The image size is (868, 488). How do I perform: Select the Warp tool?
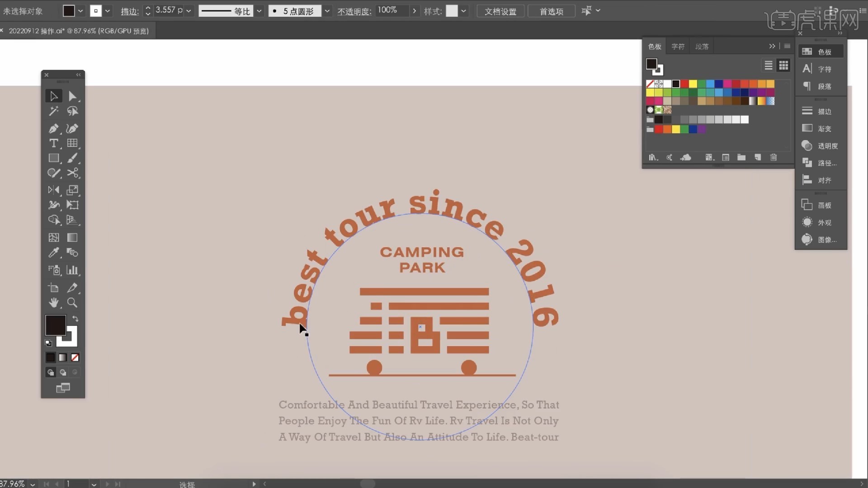click(x=54, y=205)
